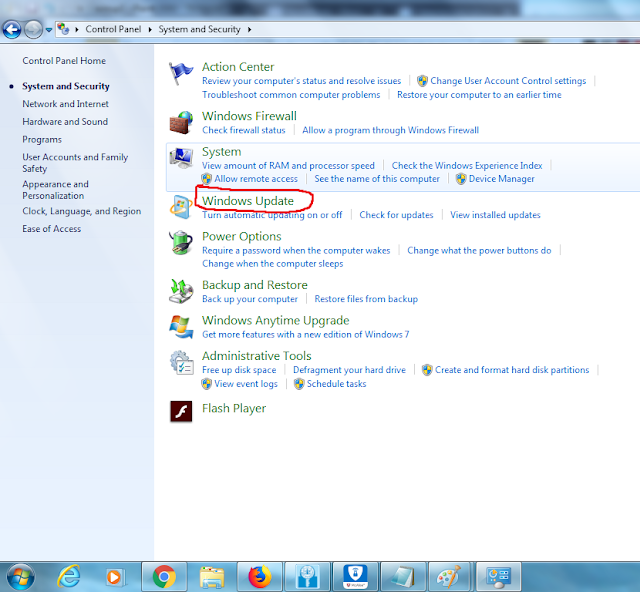Viewport: 640px width, 592px height.
Task: Select Network and Internet in sidebar
Action: 65,104
